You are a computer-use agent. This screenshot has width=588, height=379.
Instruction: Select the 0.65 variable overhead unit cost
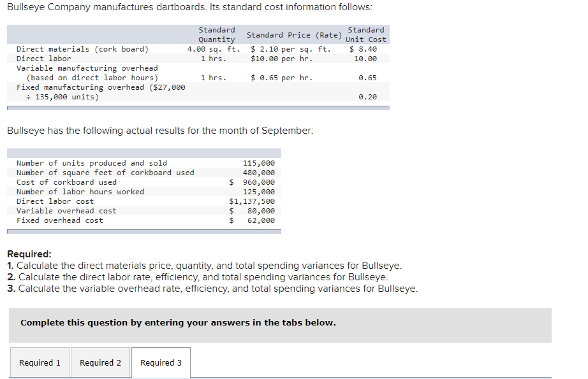tap(367, 78)
